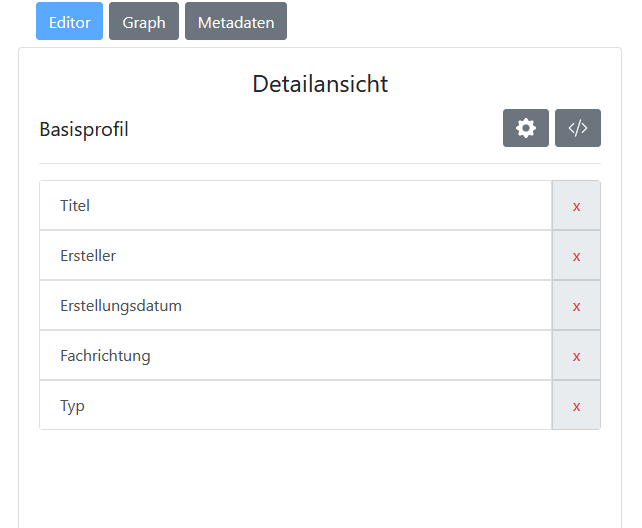The width and height of the screenshot is (642, 528).
Task: Remove the Erstellungsdatum field via x
Action: coord(576,306)
